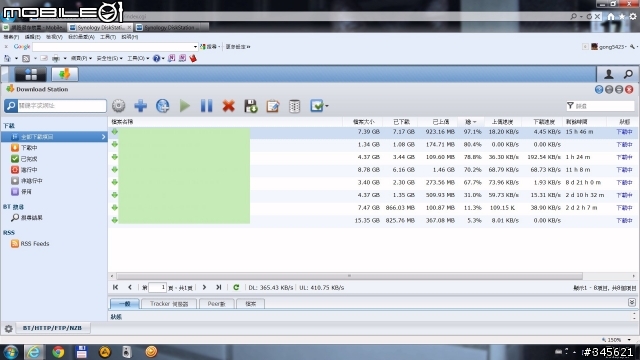Open Download Station settings gear in toolbar
Screen dimensions: 640x360
tap(118, 106)
